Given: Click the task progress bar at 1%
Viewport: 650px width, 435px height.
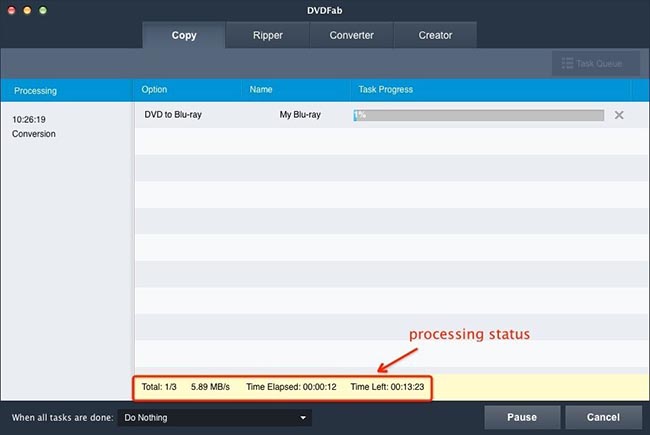Looking at the screenshot, I should tap(478, 115).
